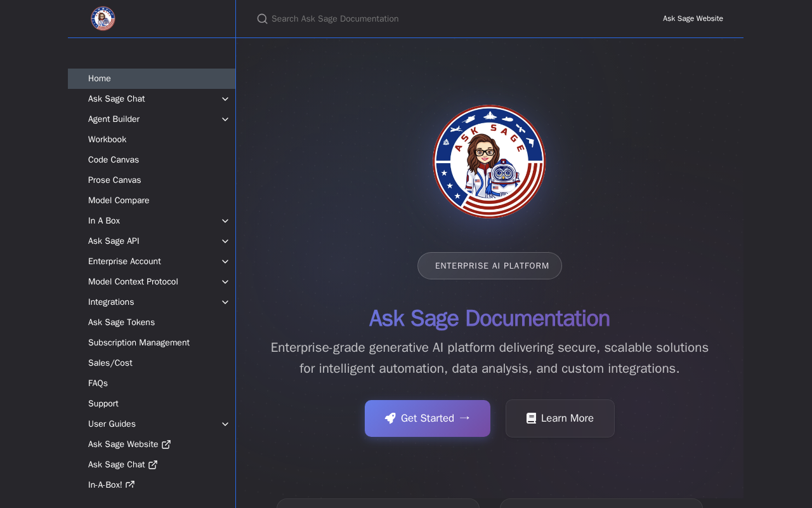Expand the User Guides chevron
Screen dimensions: 812x508
click(225, 424)
